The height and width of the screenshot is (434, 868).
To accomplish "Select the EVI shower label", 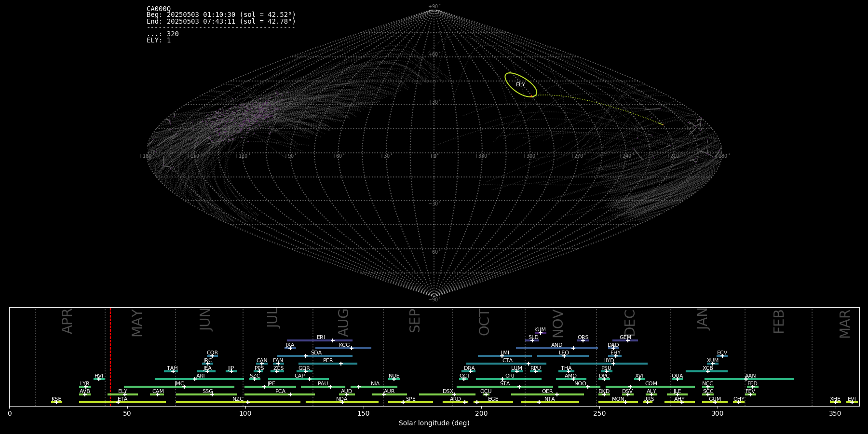I will click(x=852, y=399).
